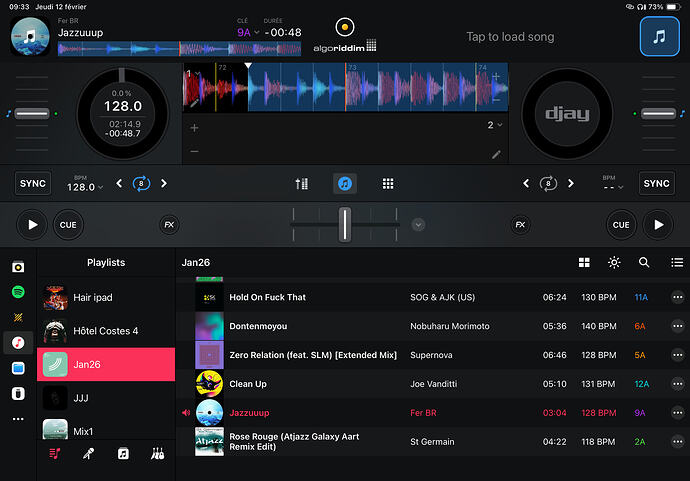Show the performance pads grid view

[x=388, y=184]
